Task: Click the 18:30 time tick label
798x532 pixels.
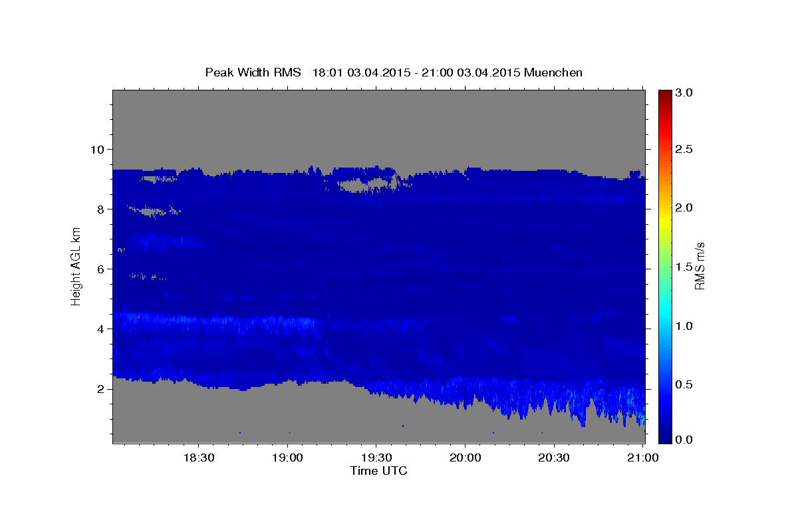Action: 199,458
